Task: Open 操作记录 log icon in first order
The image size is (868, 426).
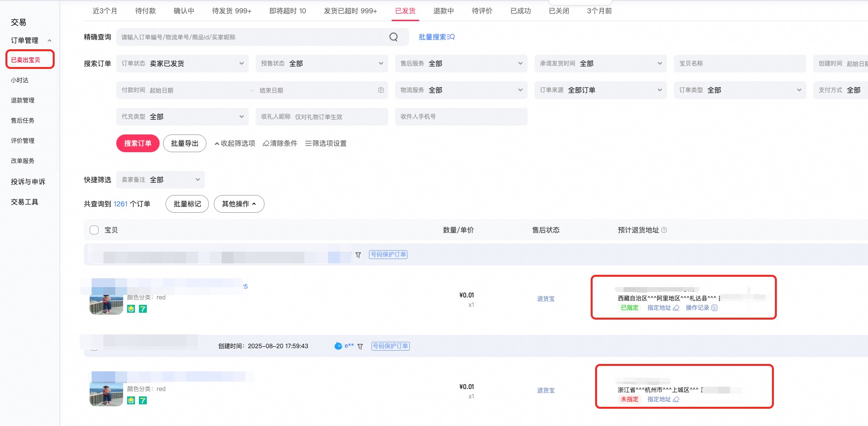Action: point(714,308)
